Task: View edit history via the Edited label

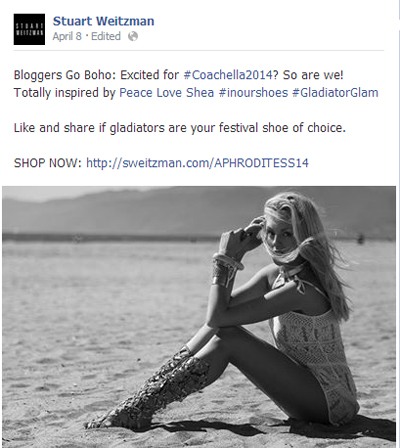Action: point(106,36)
